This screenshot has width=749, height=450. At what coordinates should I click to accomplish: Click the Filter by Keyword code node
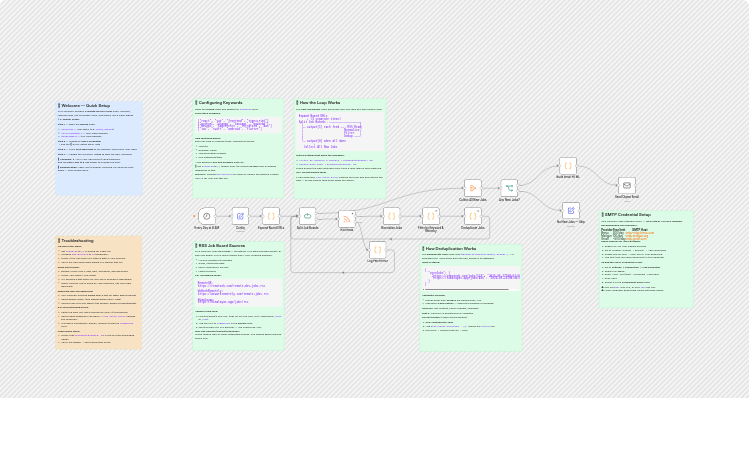(x=430, y=216)
